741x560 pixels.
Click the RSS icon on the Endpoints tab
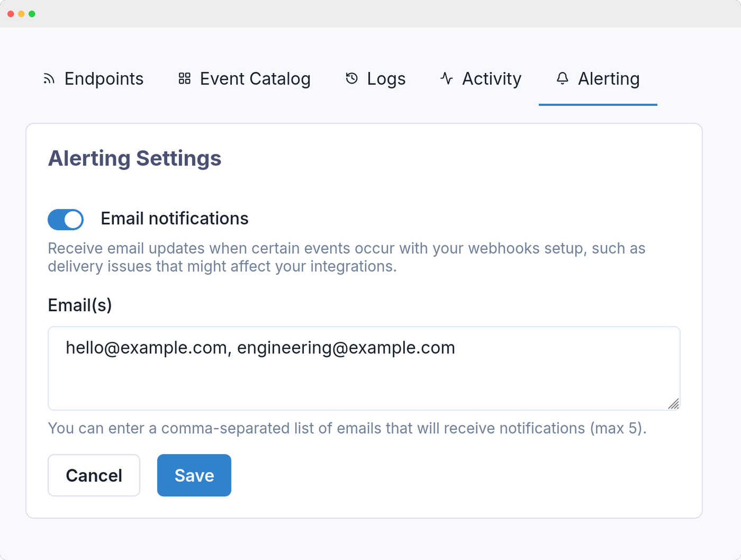[49, 78]
